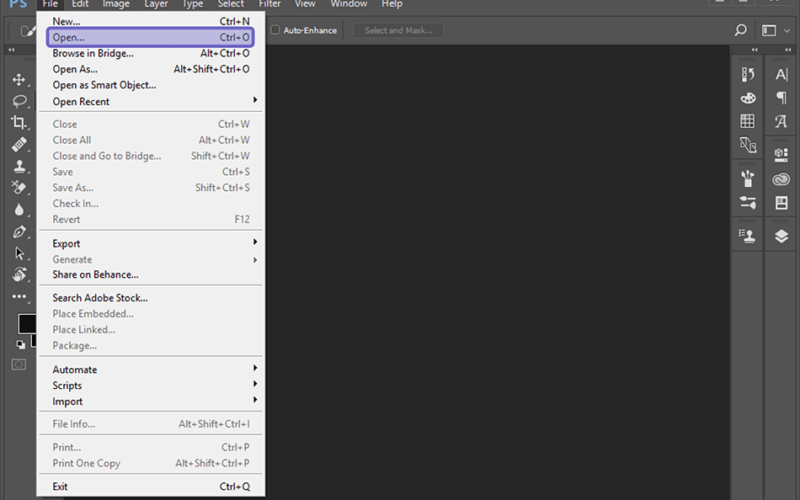Click the greyed Place Embedded... entry
Image resolution: width=800 pixels, height=500 pixels.
pyautogui.click(x=151, y=314)
